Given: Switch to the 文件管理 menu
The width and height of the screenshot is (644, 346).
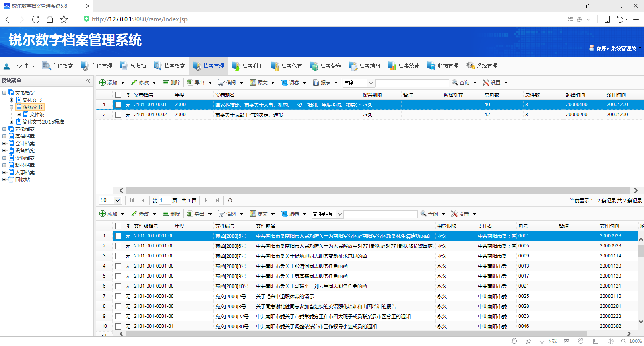Looking at the screenshot, I should coord(97,66).
